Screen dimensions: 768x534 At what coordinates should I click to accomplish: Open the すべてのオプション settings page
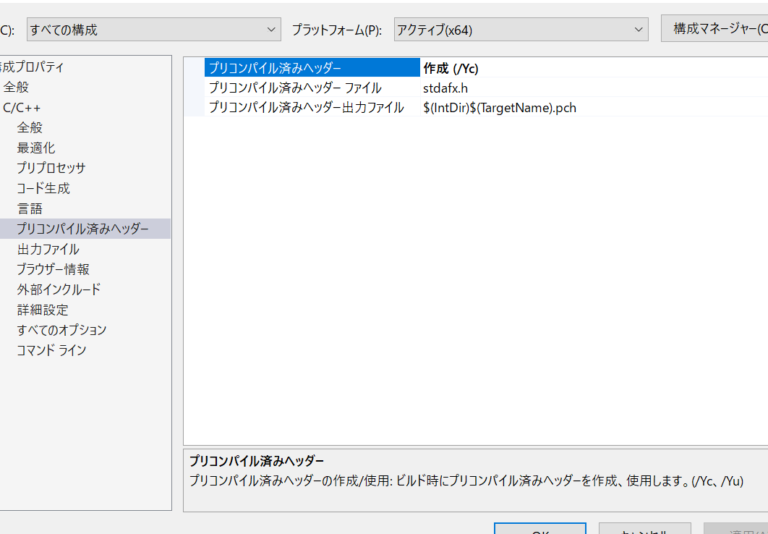(x=62, y=330)
